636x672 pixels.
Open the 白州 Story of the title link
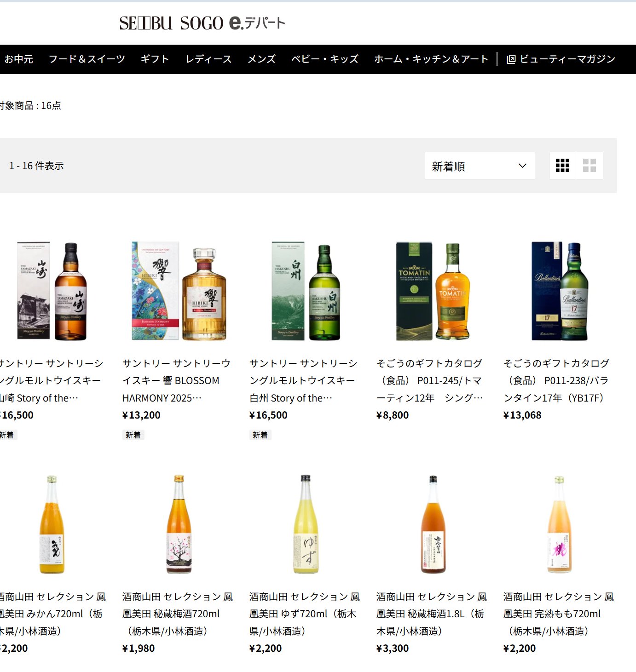303,380
